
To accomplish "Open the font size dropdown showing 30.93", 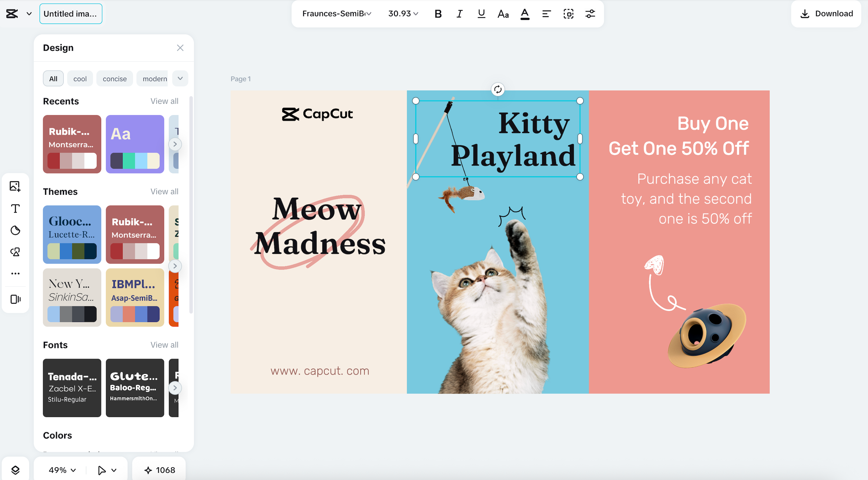I will click(402, 14).
